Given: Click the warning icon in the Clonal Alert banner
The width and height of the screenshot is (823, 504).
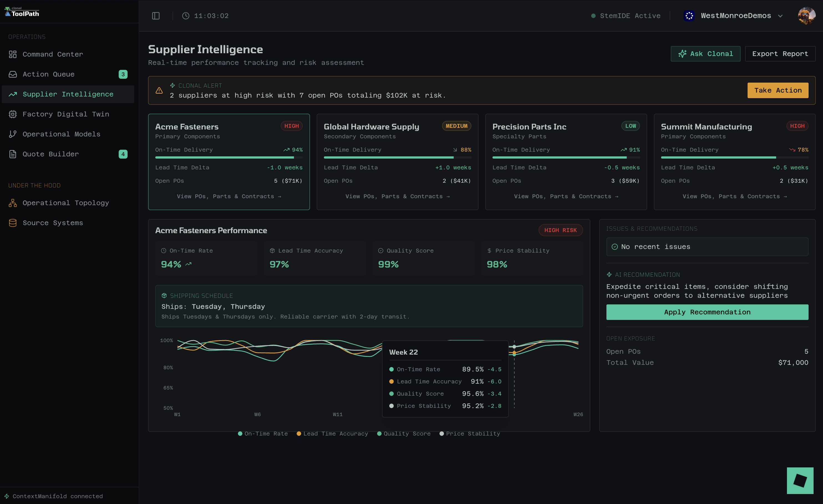Looking at the screenshot, I should coord(159,90).
